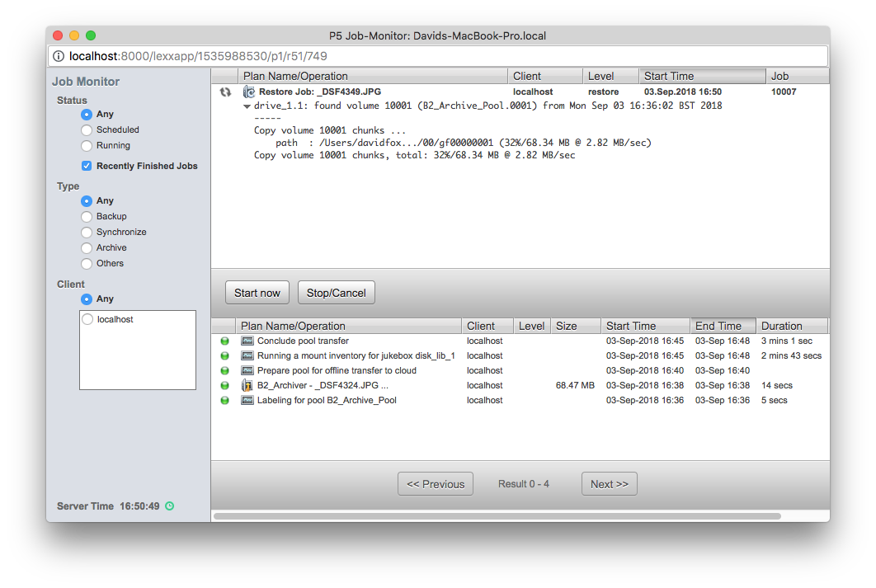Click the green macOS zoom window button

pos(91,35)
